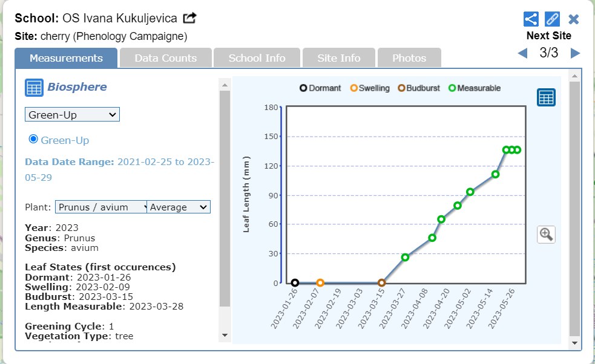Open the Average selection dropdown
This screenshot has width=595, height=364.
(179, 207)
